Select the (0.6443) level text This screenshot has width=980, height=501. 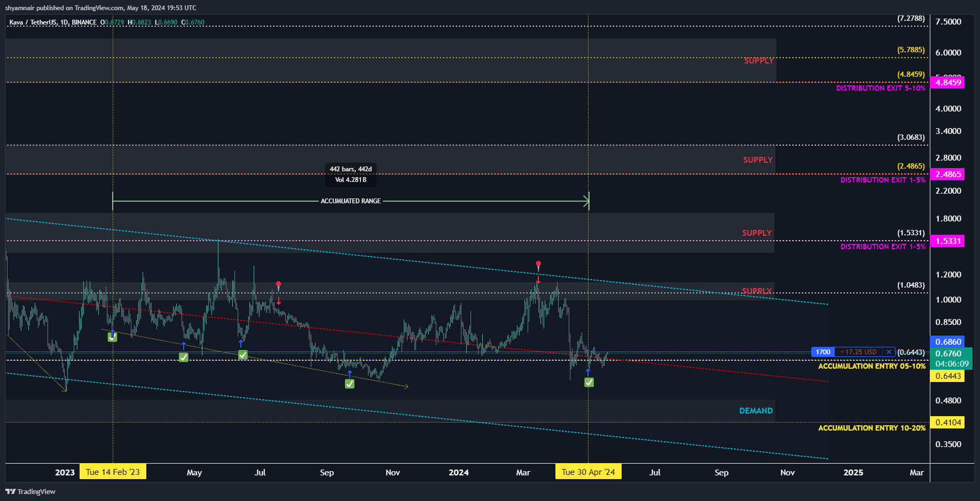tap(911, 353)
